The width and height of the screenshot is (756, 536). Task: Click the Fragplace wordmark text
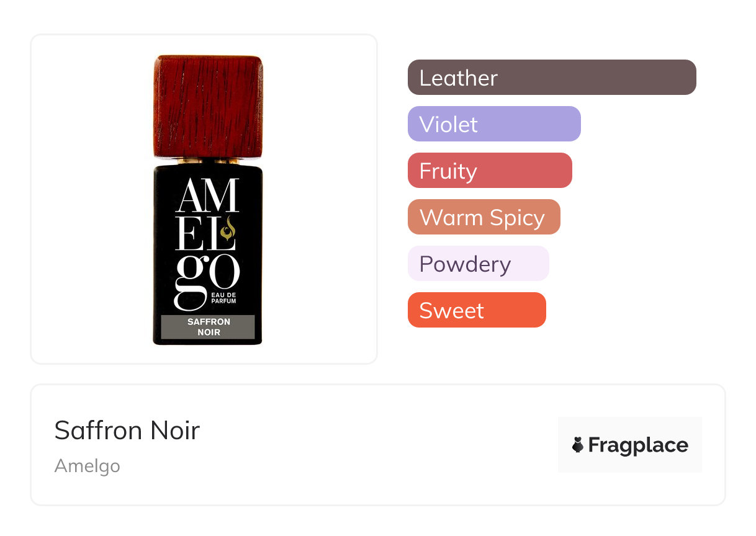(638, 445)
